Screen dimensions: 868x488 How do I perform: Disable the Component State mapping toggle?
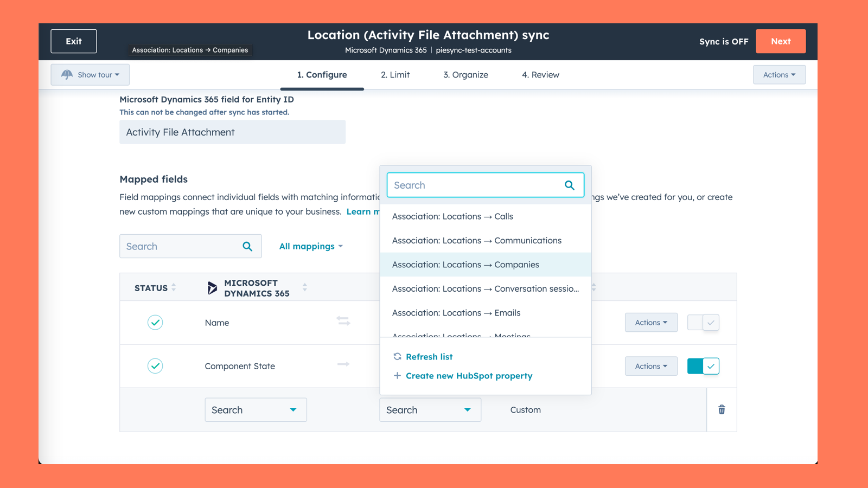click(703, 366)
